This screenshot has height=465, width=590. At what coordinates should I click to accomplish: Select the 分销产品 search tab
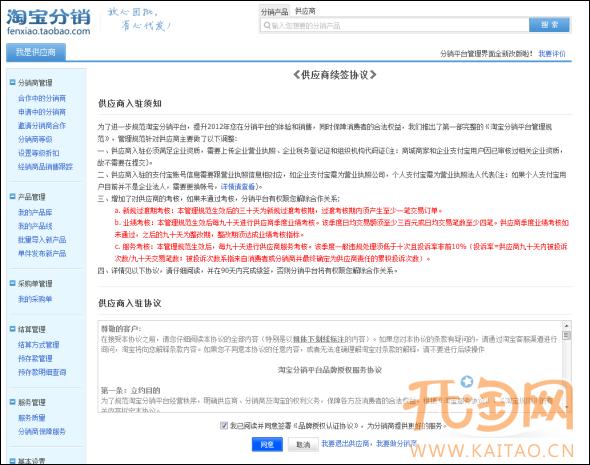pyautogui.click(x=274, y=12)
